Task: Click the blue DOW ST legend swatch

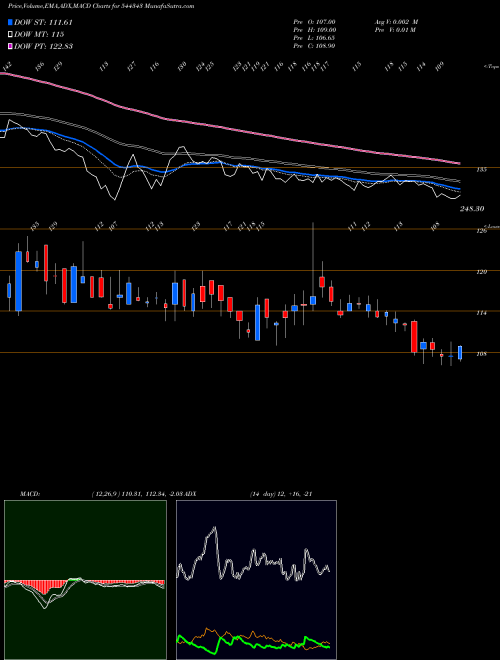Action: [x=10, y=22]
